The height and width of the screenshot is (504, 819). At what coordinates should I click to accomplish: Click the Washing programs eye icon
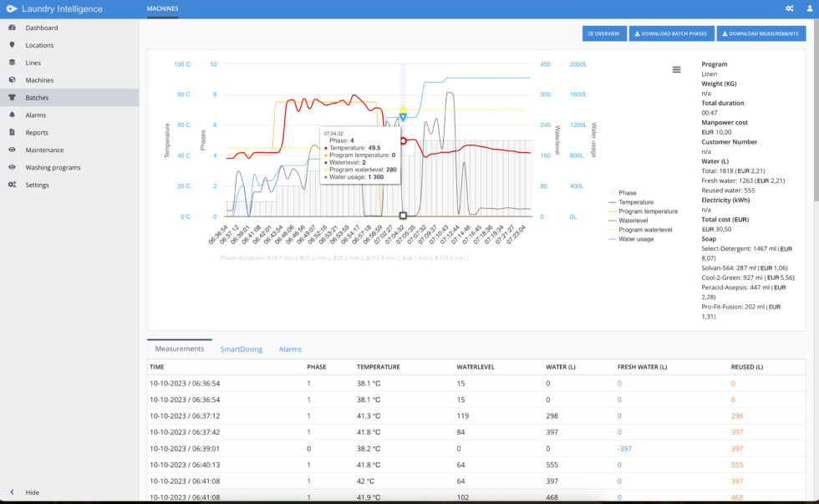click(x=12, y=167)
